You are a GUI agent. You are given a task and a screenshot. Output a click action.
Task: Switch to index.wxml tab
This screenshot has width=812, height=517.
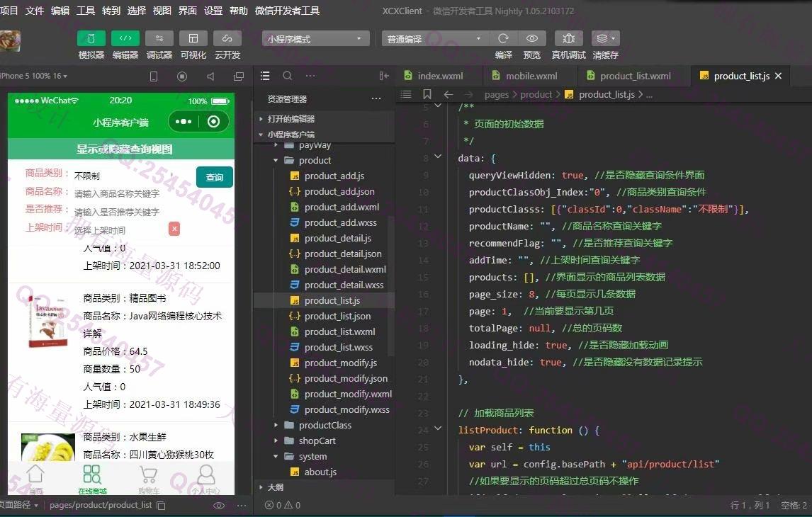[440, 76]
